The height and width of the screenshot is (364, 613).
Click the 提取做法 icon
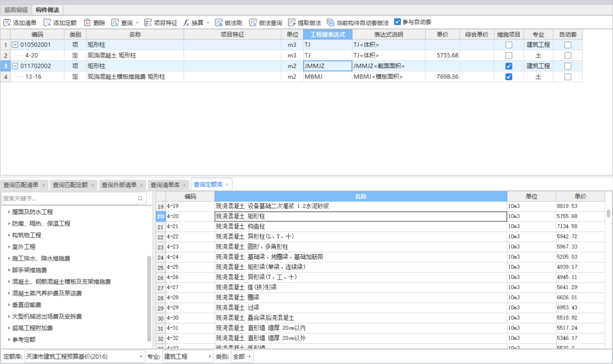pos(292,23)
